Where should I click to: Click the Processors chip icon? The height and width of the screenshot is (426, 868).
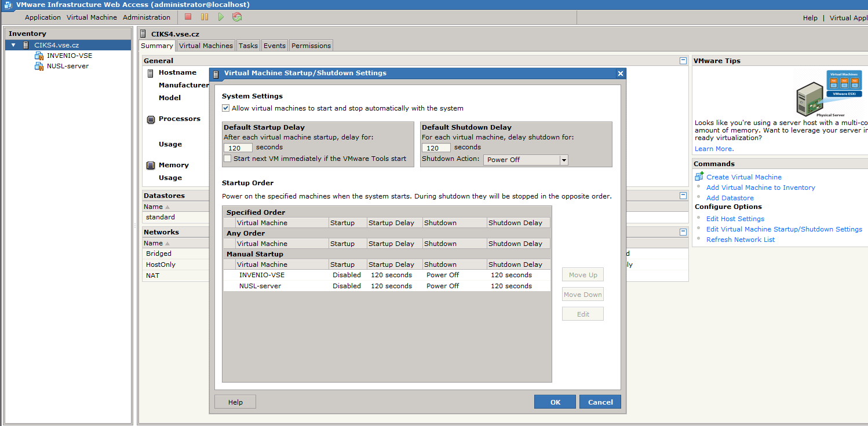click(151, 119)
